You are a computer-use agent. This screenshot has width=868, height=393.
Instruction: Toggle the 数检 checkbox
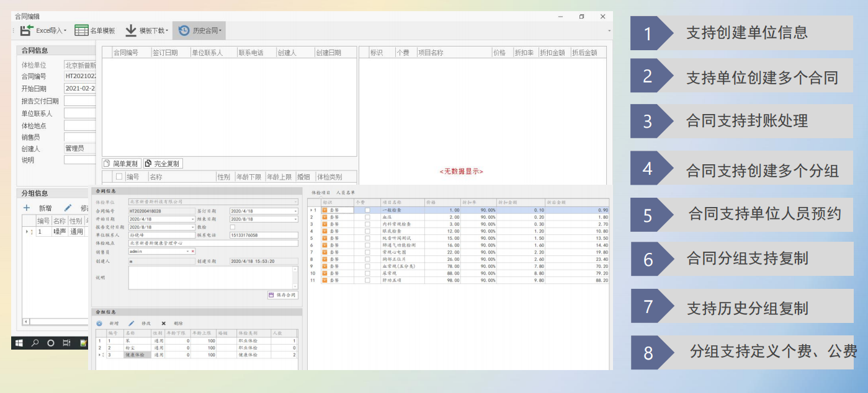(233, 227)
